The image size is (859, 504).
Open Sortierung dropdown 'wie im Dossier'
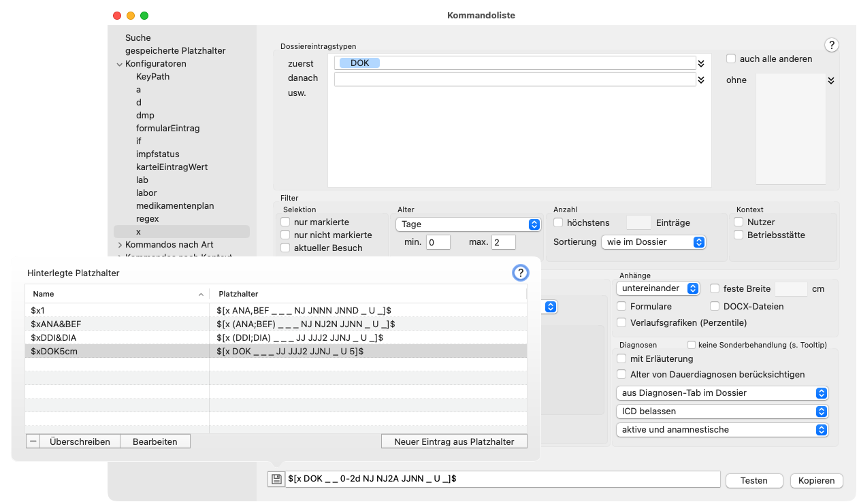point(653,242)
